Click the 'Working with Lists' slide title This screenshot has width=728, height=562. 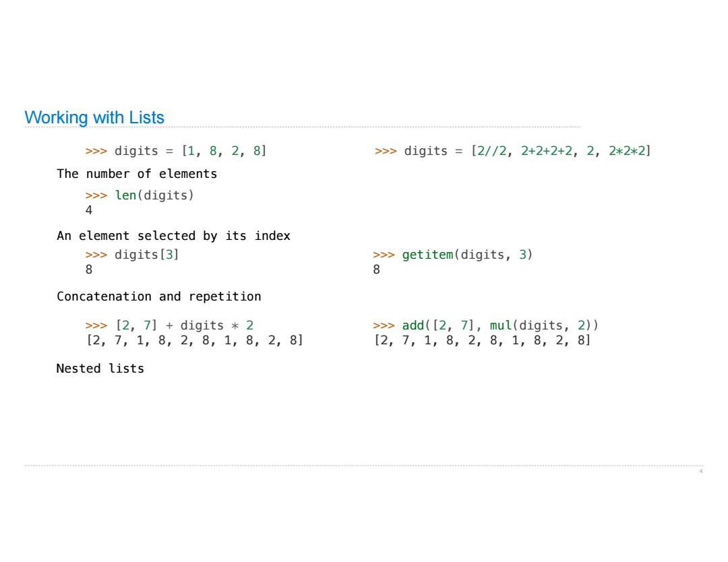click(94, 117)
